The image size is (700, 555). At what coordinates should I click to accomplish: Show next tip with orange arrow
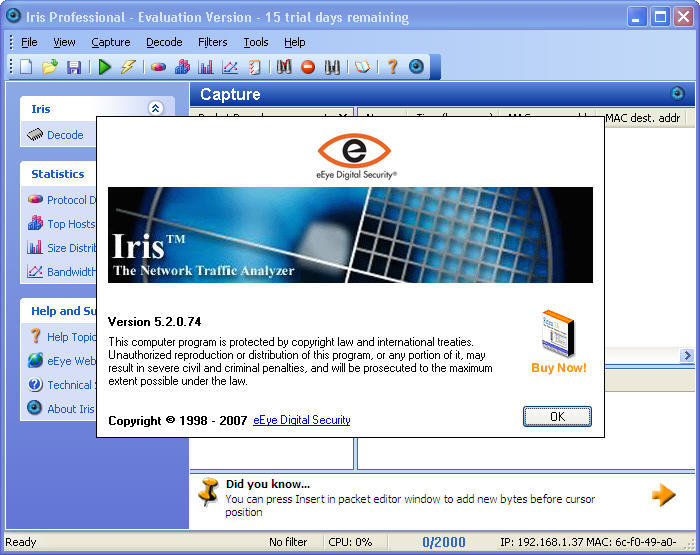[664, 495]
